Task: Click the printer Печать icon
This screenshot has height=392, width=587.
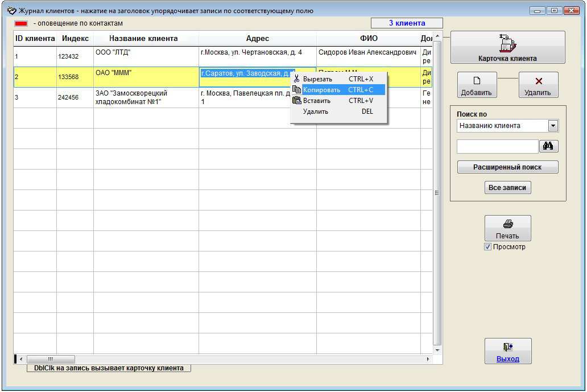Action: [507, 224]
